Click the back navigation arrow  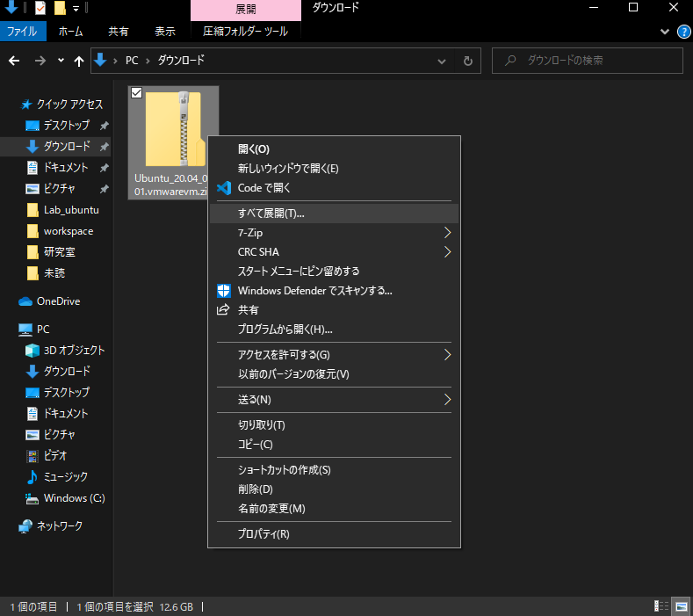coord(14,62)
